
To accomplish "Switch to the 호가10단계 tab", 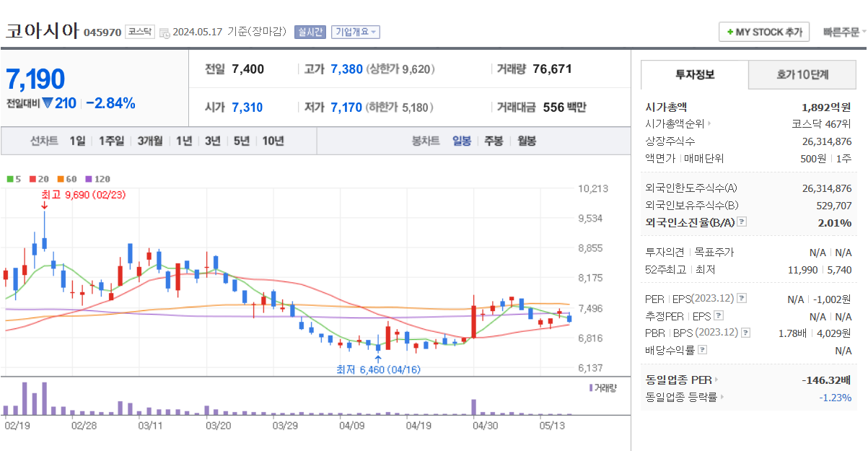I will pos(802,74).
